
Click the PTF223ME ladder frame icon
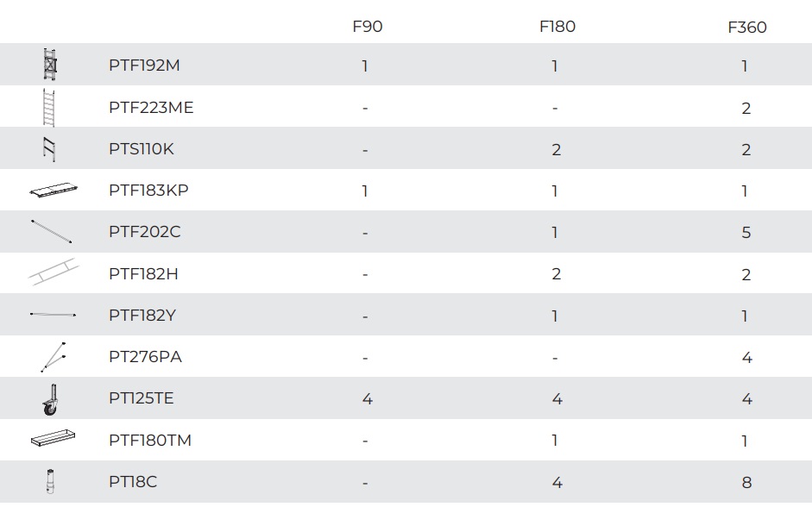[49, 107]
